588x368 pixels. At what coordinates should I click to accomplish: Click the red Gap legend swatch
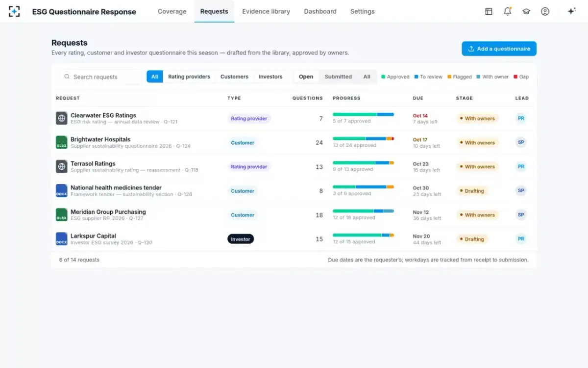tap(515, 77)
